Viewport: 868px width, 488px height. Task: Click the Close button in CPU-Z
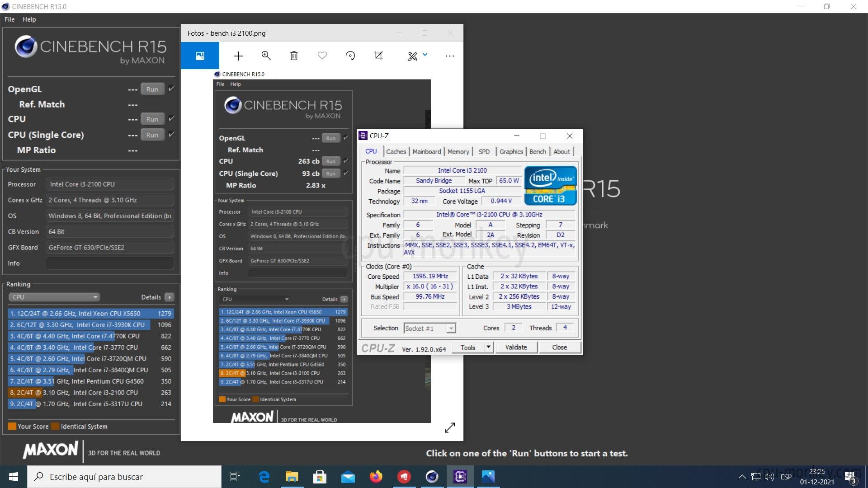click(559, 347)
